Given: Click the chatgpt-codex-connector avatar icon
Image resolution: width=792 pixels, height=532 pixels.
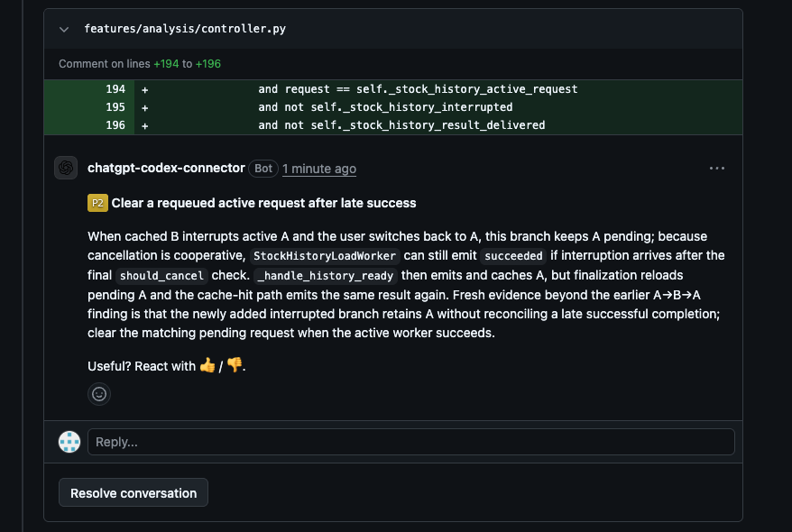Looking at the screenshot, I should [x=66, y=168].
